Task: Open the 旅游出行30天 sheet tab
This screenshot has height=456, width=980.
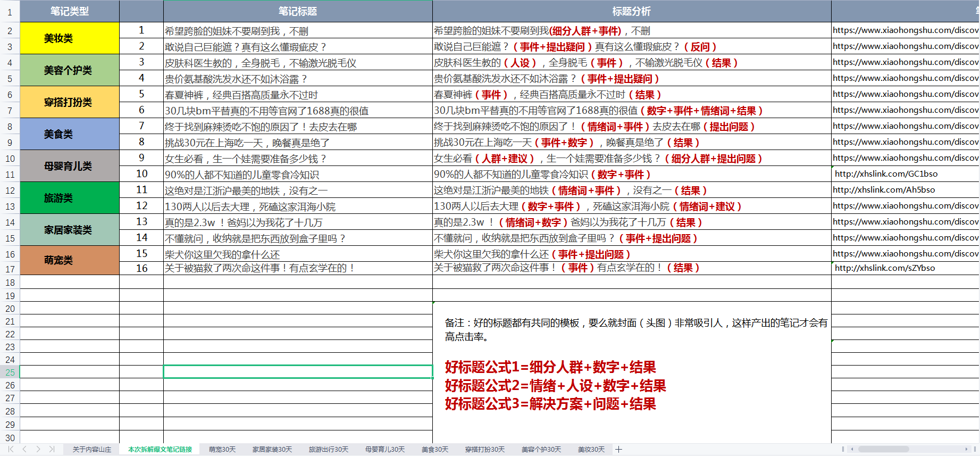Action: click(329, 450)
